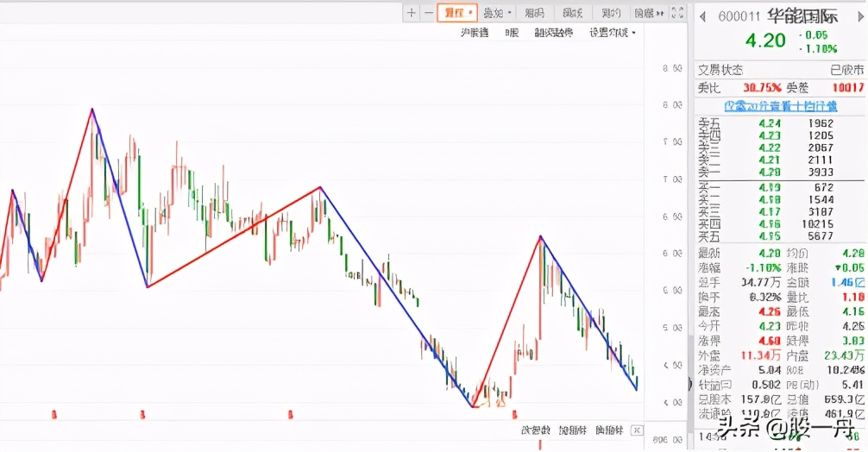Viewport: 868px width, 452px height.
Task: Select the buy-two volume 1544
Action: pyautogui.click(x=821, y=200)
